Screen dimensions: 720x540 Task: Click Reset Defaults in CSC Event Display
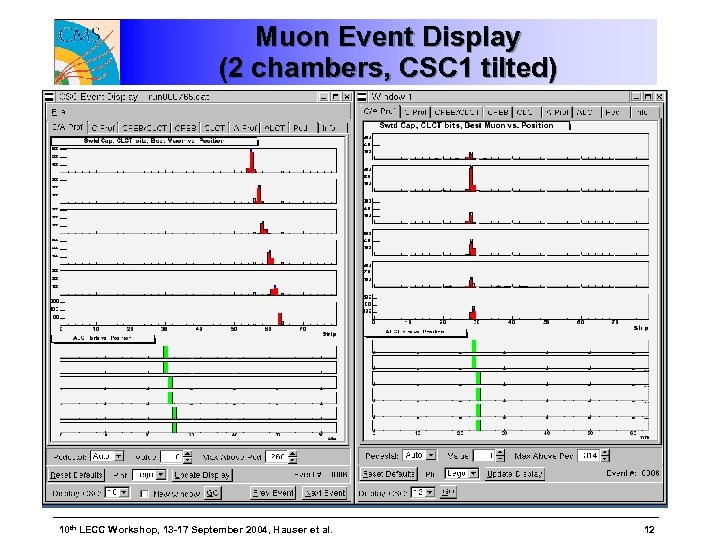tap(77, 475)
